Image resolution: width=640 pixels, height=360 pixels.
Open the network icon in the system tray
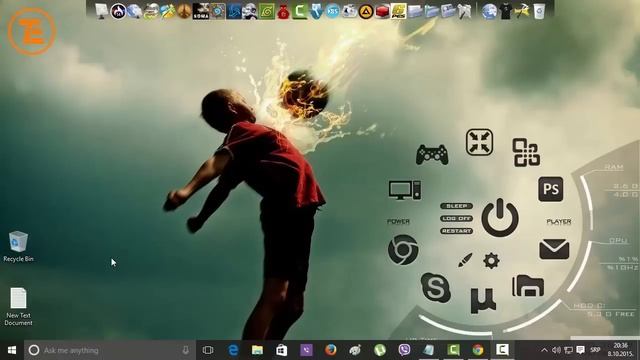(568, 350)
